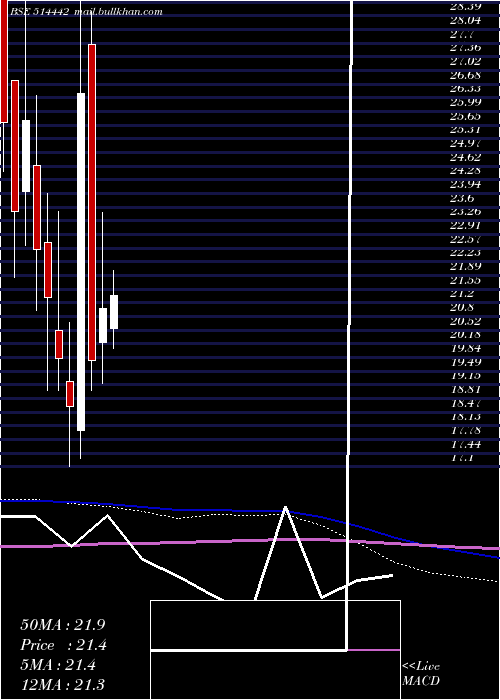The image size is (500, 700).
Task: Select the 23.26 price value
Action: click(465, 212)
